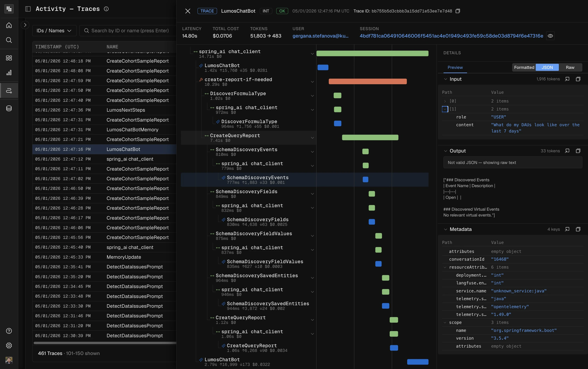This screenshot has height=369, width=588.
Task: Go to Home in left sidebar
Action: pos(9,25)
